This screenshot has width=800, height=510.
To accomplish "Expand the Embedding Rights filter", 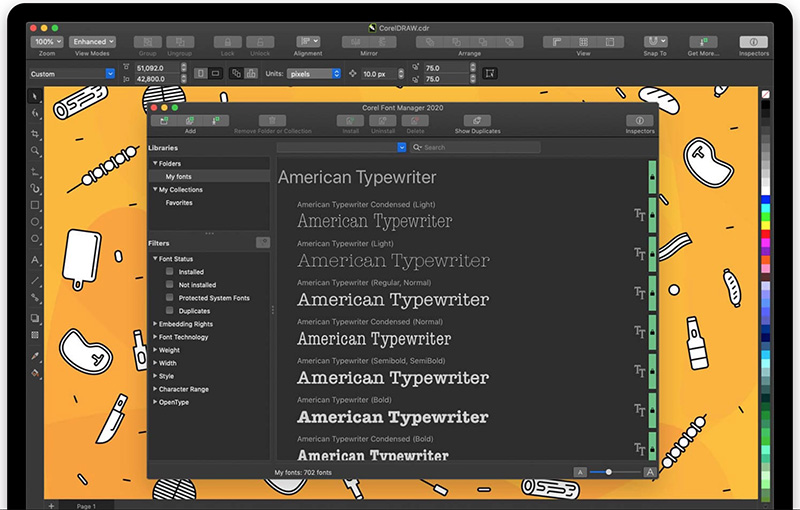I will 155,323.
